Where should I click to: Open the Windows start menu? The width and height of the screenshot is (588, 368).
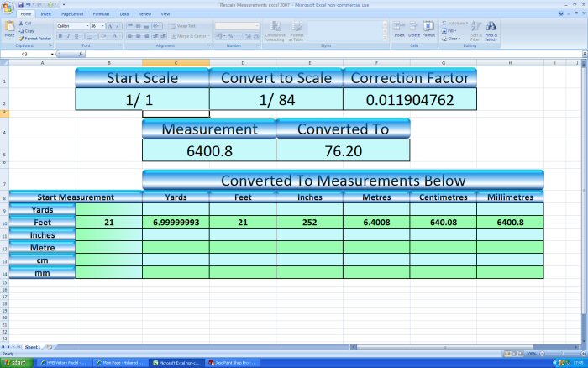tap(17, 363)
